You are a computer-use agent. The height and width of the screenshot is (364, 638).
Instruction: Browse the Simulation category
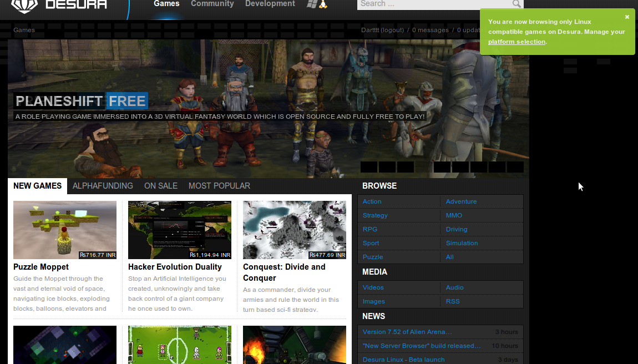pos(462,243)
